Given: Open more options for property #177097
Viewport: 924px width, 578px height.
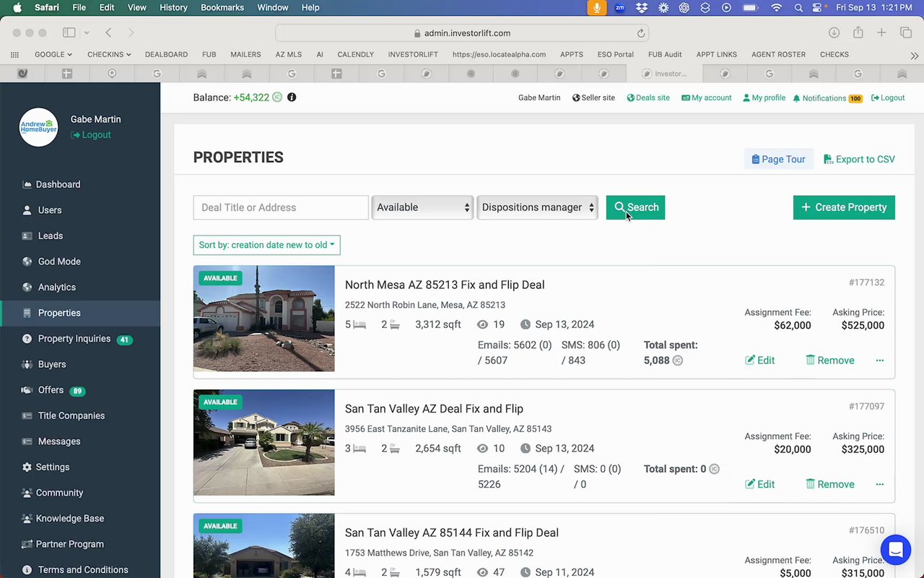Looking at the screenshot, I should coord(879,484).
